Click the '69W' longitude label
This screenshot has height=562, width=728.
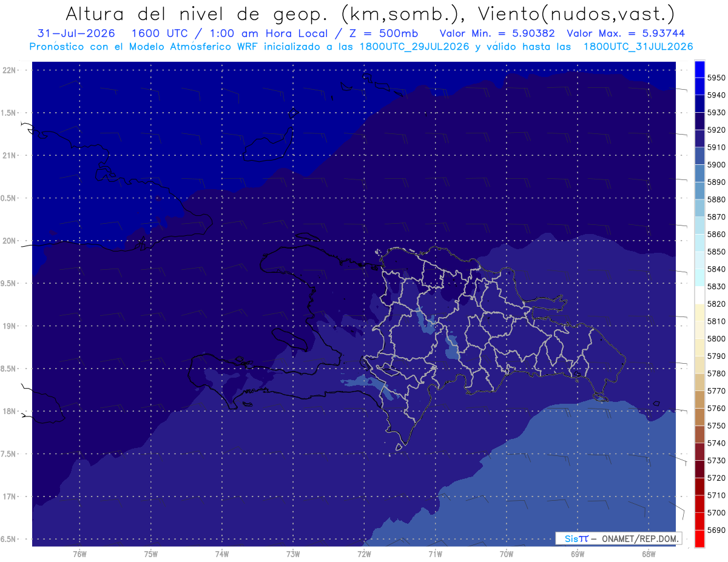coord(578,554)
